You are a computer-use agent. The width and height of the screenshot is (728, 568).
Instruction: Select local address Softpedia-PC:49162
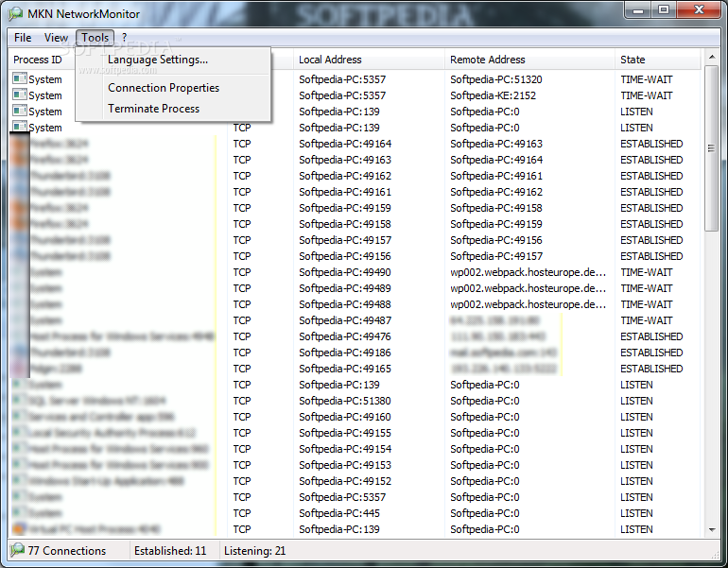345,176
